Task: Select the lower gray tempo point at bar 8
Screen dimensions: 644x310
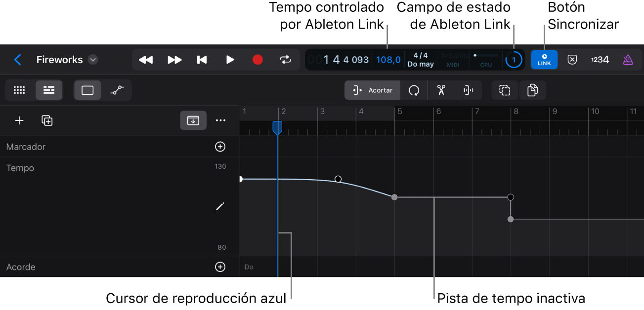Action: (511, 219)
